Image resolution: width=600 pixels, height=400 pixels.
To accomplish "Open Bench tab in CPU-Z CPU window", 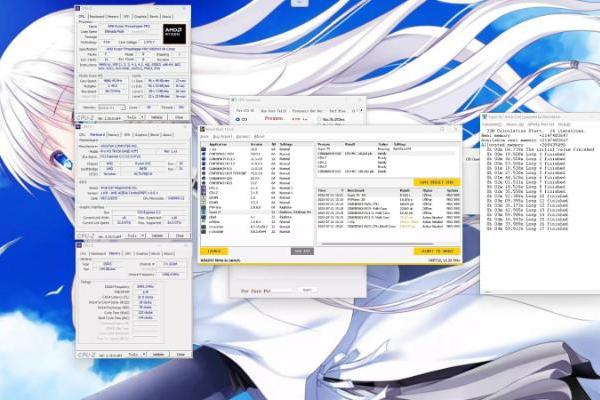I will pos(154,16).
